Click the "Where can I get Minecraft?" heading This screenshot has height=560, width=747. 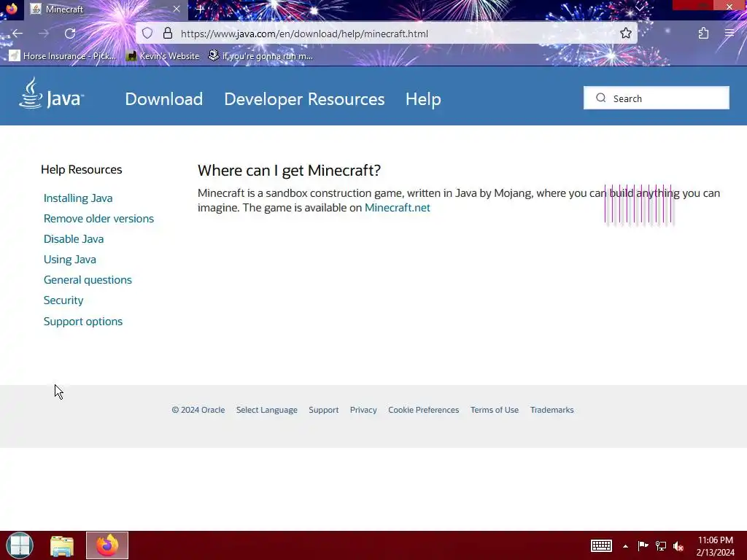289,171
